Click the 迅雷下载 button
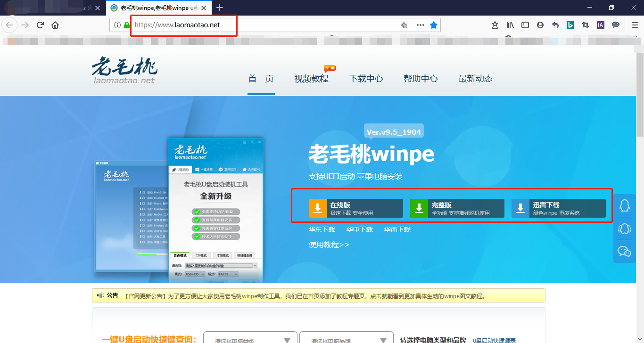The height and width of the screenshot is (343, 644). point(559,208)
